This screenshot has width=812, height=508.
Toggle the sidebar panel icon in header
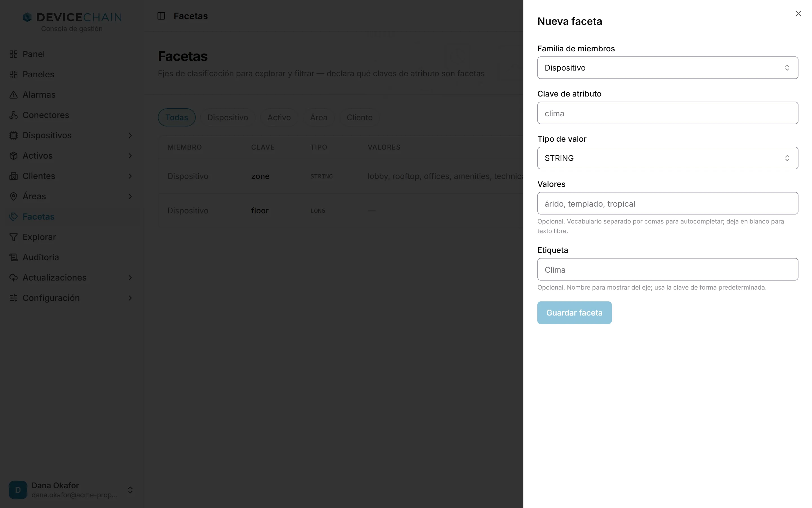(x=161, y=16)
